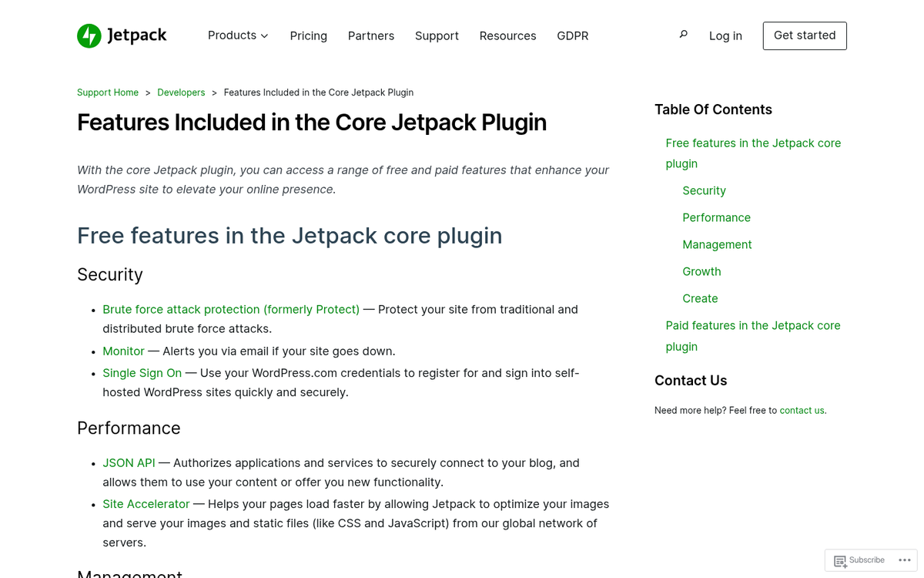Open Support Home breadcrumb link
This screenshot has height=578, width=924.
(107, 92)
